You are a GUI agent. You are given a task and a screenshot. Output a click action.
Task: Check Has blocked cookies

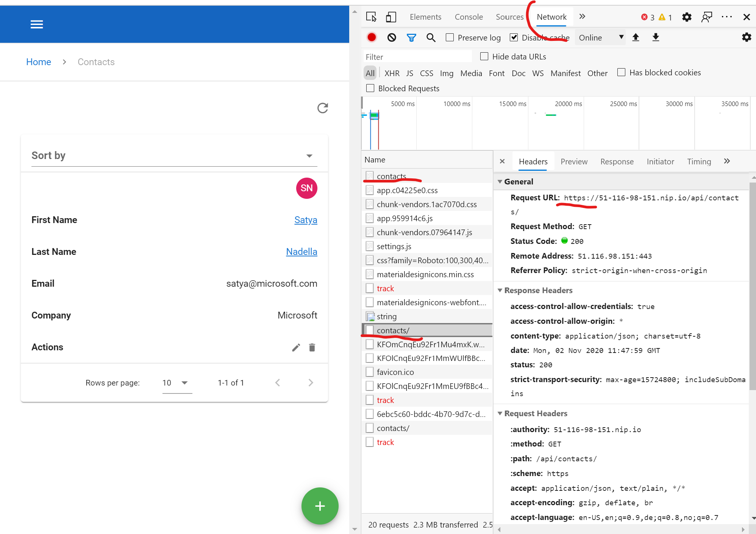621,72
